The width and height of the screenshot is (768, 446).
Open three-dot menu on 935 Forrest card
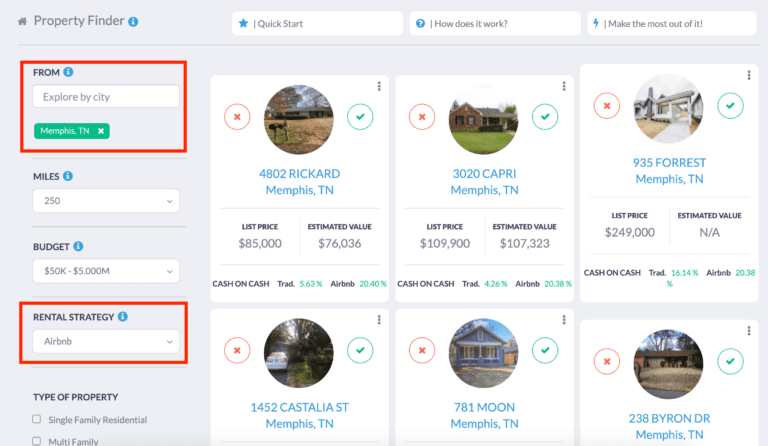pyautogui.click(x=749, y=75)
